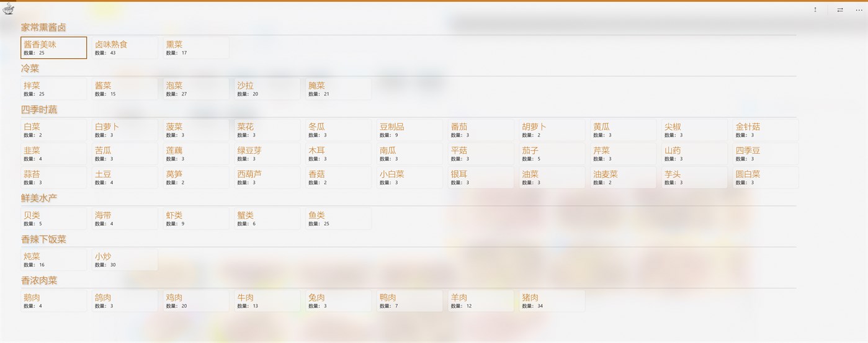Select the 鹅肉 tile
The image size is (868, 343).
click(x=54, y=301)
